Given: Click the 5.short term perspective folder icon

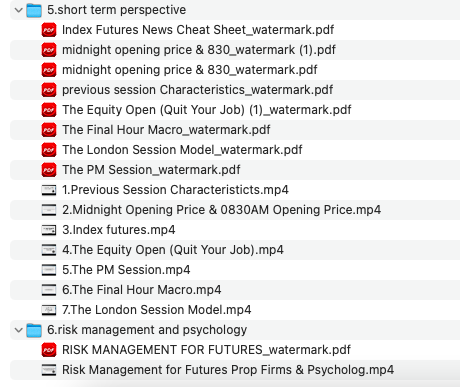Looking at the screenshot, I should (34, 10).
